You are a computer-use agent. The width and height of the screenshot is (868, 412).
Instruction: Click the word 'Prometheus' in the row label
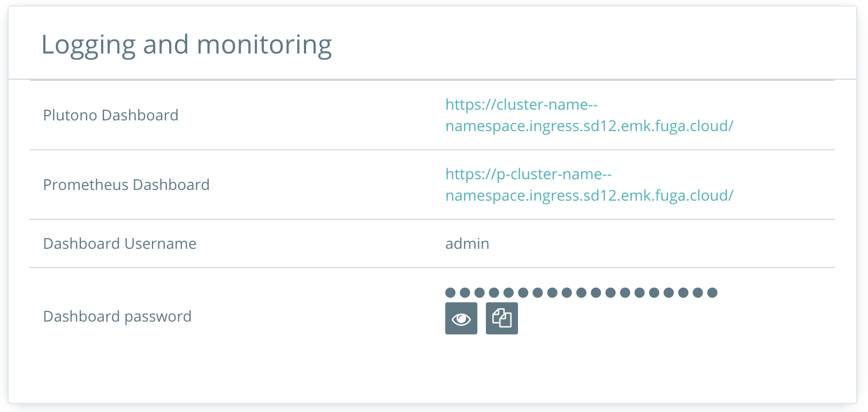click(x=86, y=185)
